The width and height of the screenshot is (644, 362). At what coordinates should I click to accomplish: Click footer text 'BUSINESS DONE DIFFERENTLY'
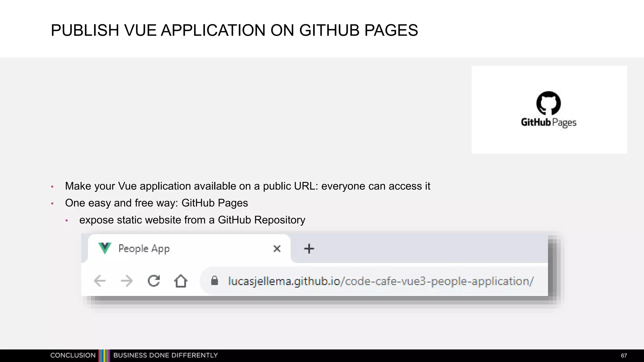pos(165,355)
